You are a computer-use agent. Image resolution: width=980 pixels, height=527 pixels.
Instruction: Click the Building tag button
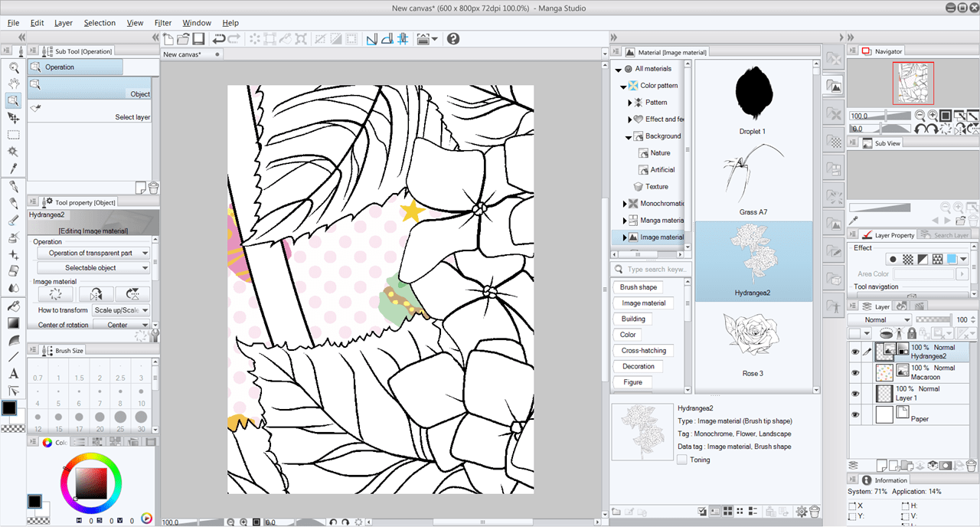click(x=633, y=319)
